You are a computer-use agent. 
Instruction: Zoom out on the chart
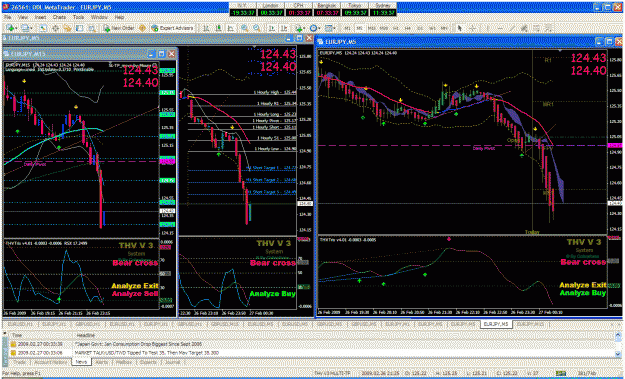coord(257,28)
